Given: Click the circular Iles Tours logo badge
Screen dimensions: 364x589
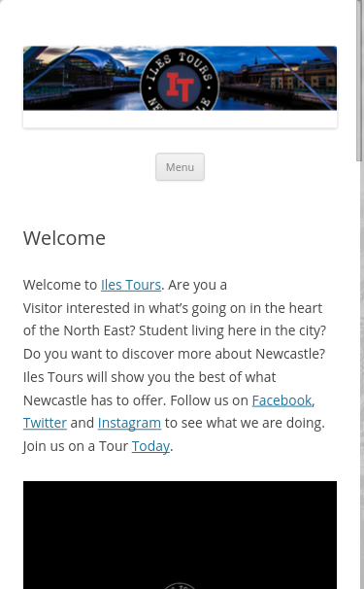Looking at the screenshot, I should (180, 81).
